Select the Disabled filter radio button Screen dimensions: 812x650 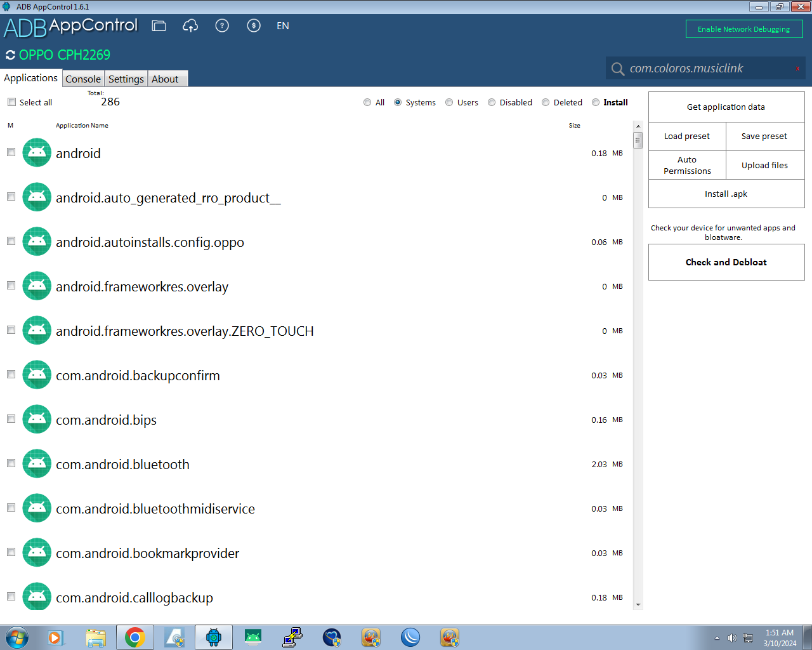492,102
